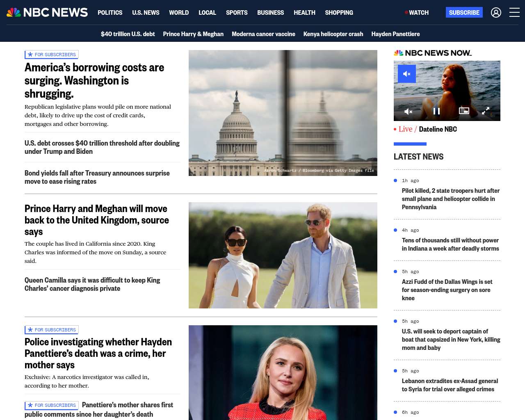This screenshot has height=420, width=525.
Task: Toggle the volume icon in the video control bar
Action: point(409,111)
